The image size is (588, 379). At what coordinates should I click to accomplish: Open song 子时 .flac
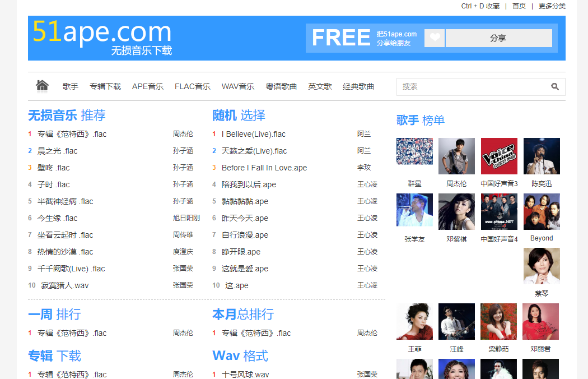click(54, 185)
